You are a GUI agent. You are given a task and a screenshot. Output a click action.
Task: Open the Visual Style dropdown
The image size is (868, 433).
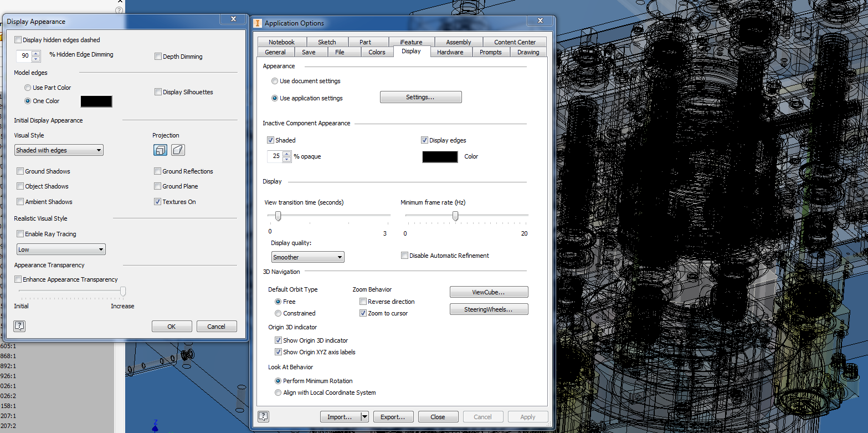[x=99, y=150]
